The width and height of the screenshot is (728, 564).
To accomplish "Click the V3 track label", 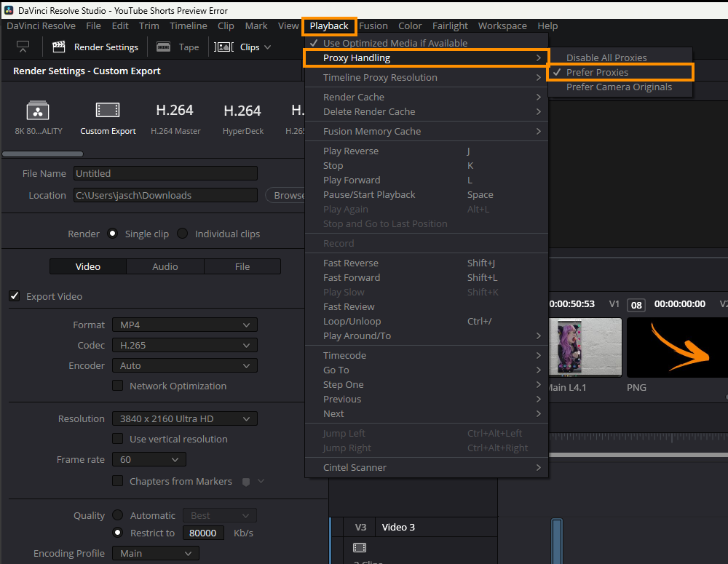I will pos(360,528).
